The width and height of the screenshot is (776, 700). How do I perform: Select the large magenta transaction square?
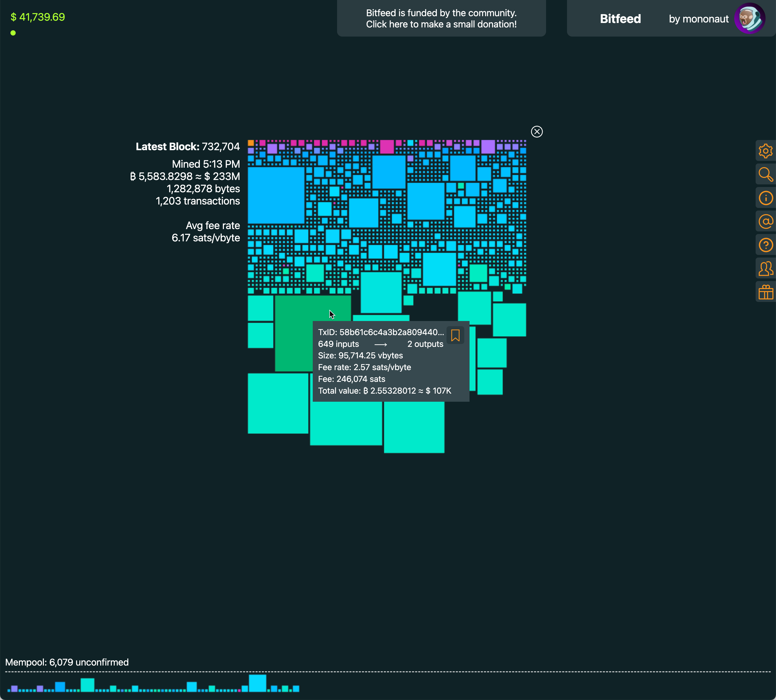(x=387, y=147)
